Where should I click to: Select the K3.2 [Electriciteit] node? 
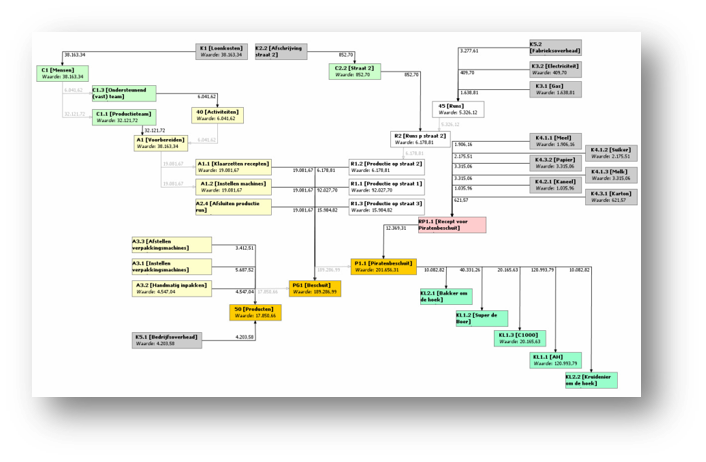555,69
